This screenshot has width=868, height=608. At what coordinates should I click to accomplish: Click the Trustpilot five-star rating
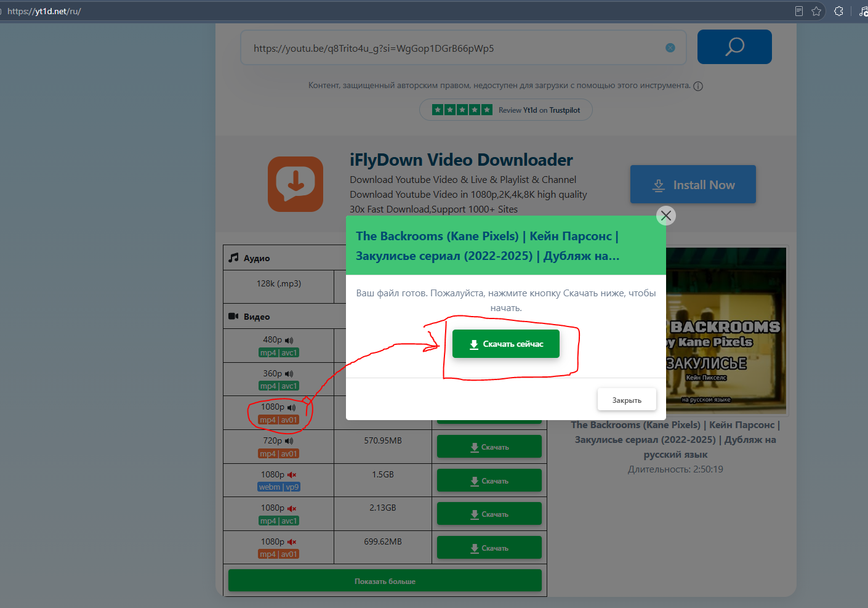462,110
